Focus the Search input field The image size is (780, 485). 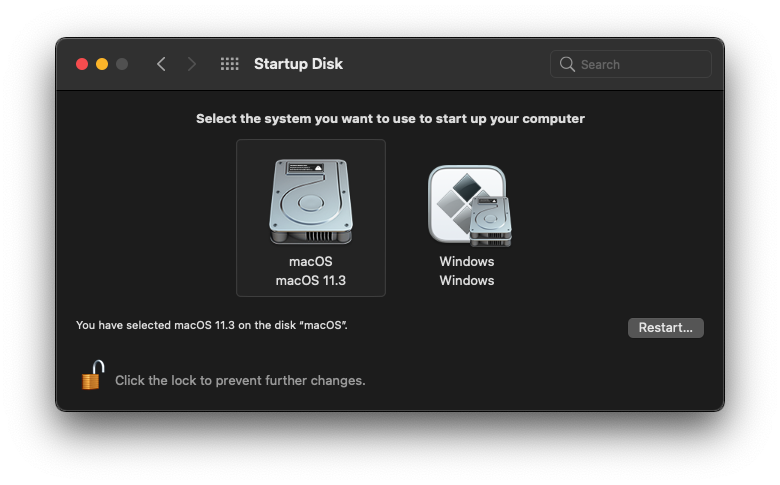pyautogui.click(x=640, y=64)
